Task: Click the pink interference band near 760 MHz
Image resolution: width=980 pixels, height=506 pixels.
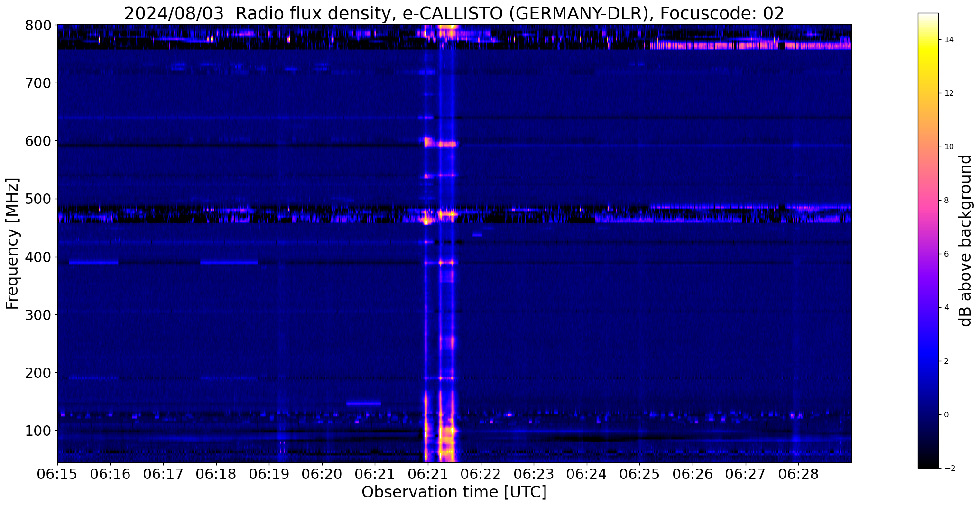Action: (x=751, y=46)
